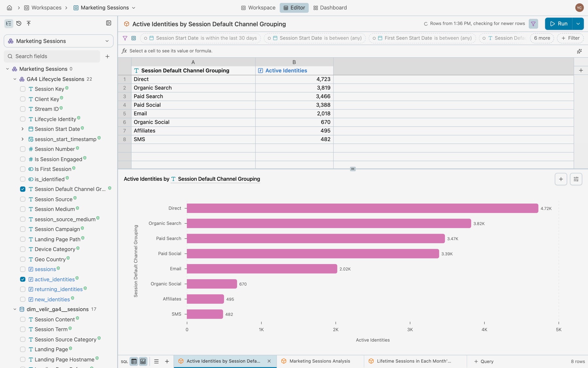Click the collapse-to-top arrow icon
The width and height of the screenshot is (588, 368).
click(x=29, y=23)
